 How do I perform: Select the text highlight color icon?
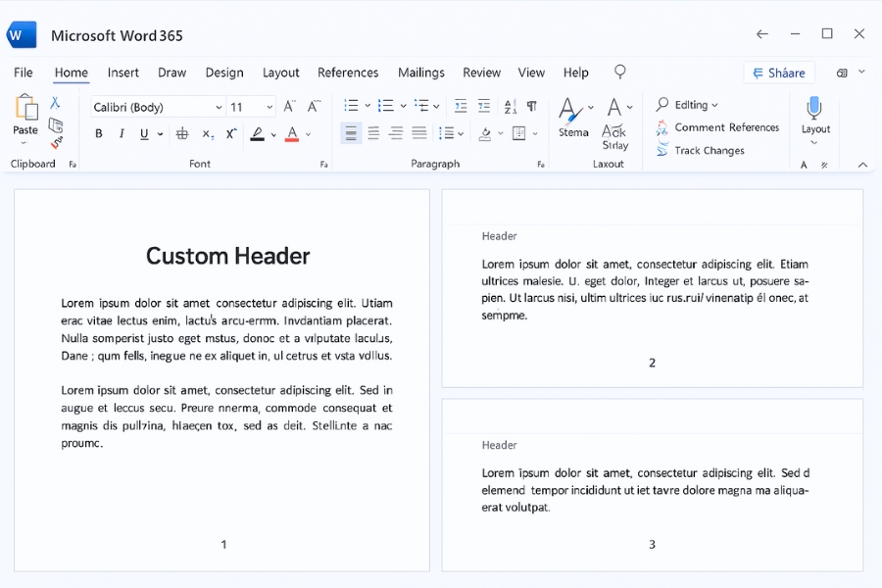(259, 133)
